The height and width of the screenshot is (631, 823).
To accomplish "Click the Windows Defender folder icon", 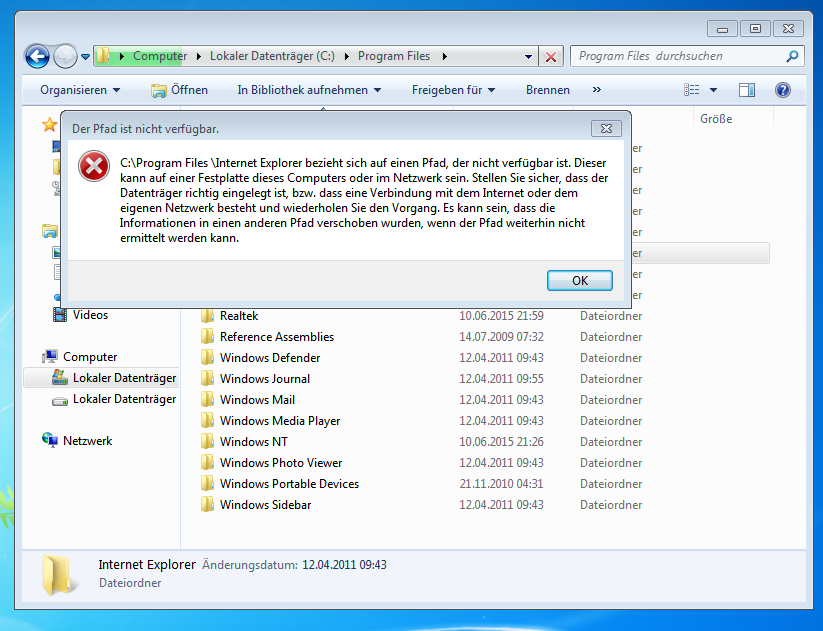I will click(207, 357).
